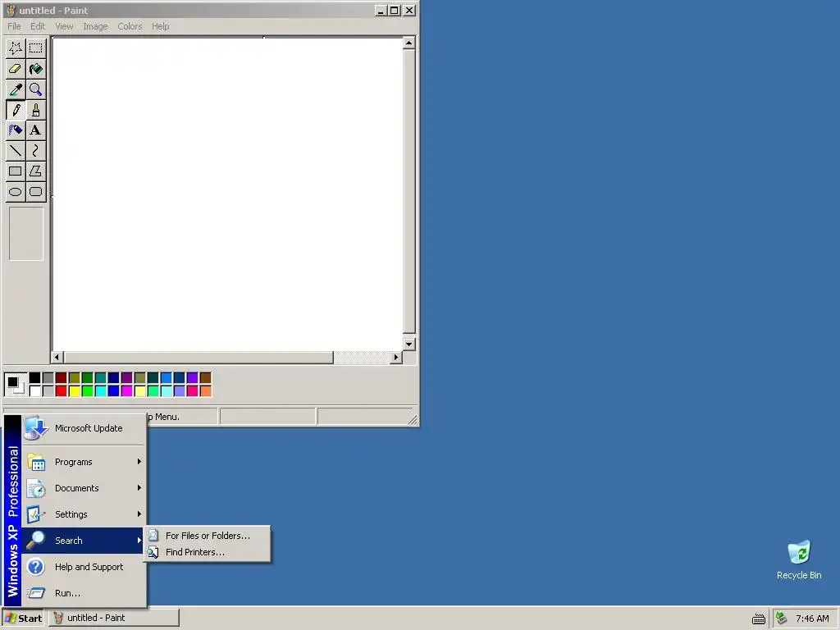Pick the orange color swatch
The image size is (840, 630).
point(206,391)
